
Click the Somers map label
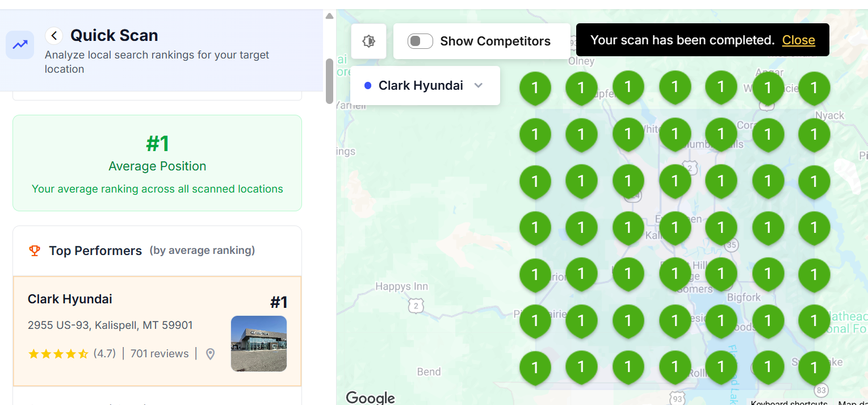694,289
